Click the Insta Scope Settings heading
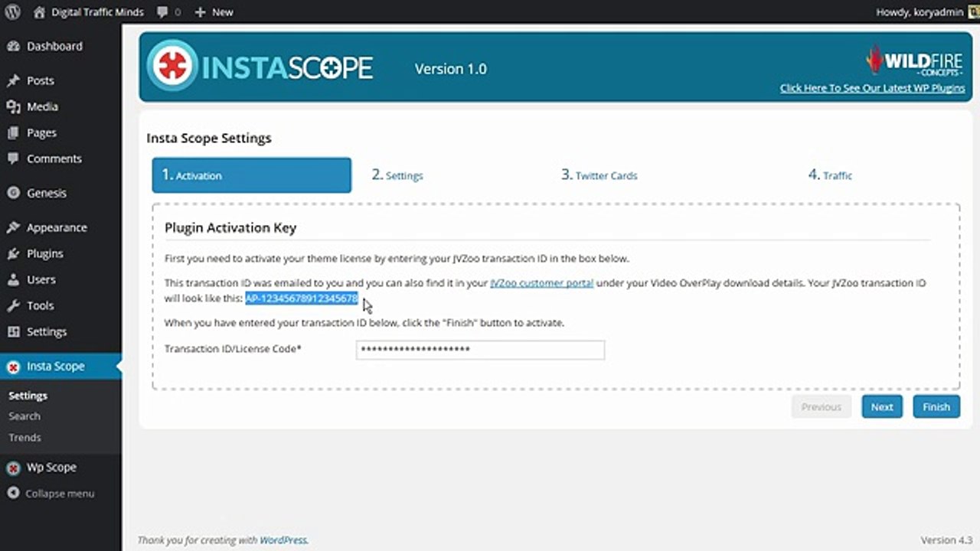 (x=209, y=139)
